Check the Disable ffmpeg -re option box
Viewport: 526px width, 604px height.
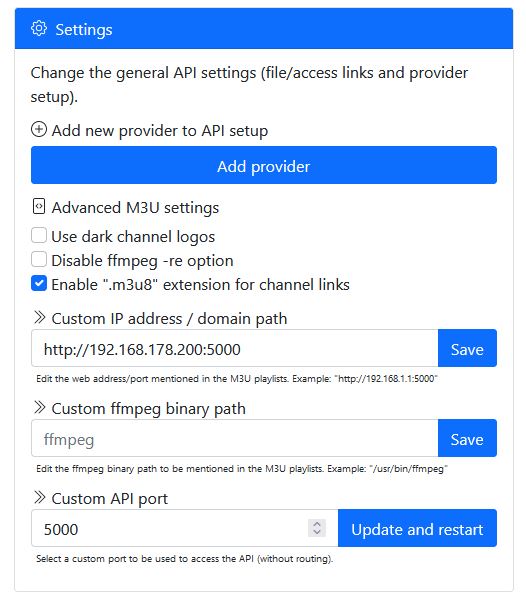click(39, 259)
